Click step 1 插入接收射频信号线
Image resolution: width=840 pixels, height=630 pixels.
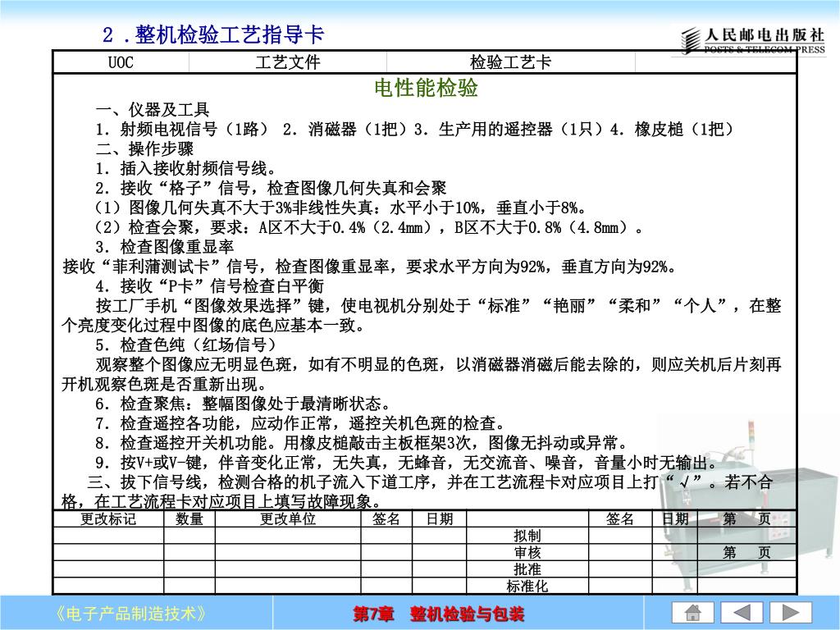tap(186, 169)
